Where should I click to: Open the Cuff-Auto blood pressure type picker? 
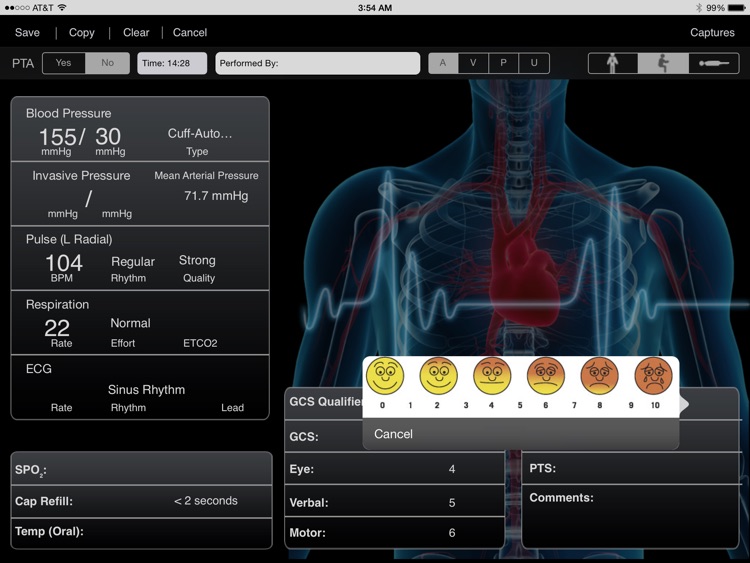point(199,134)
